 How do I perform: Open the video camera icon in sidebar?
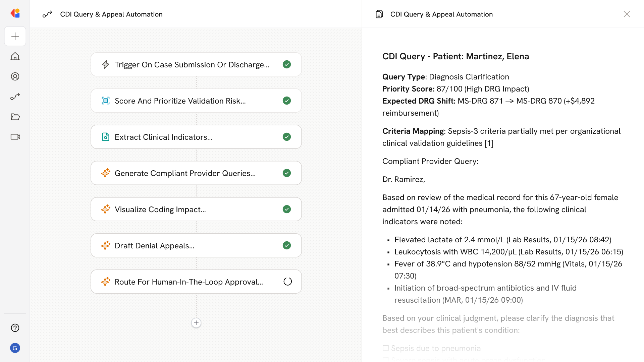pyautogui.click(x=15, y=137)
